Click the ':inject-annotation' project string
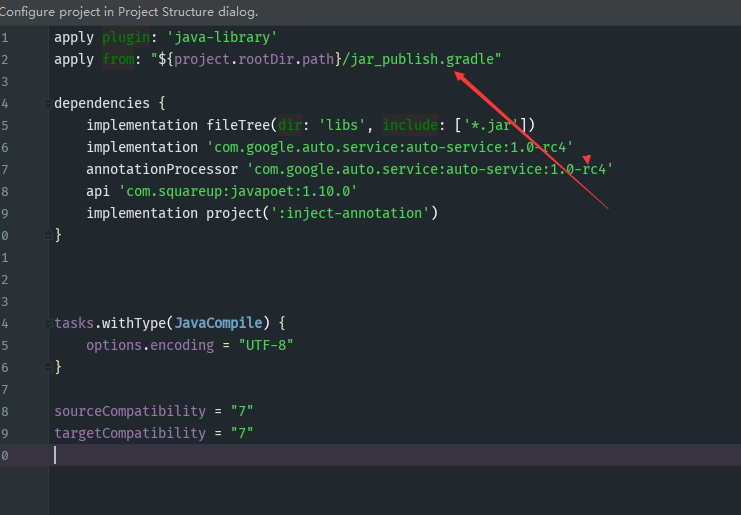Screen dimensions: 741x515 pos(350,213)
